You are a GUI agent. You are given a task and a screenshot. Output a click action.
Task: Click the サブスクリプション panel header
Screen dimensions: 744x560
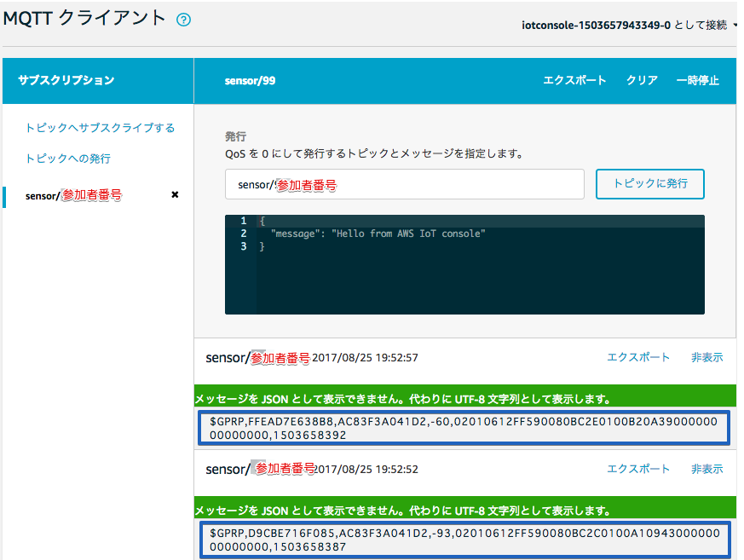point(66,80)
